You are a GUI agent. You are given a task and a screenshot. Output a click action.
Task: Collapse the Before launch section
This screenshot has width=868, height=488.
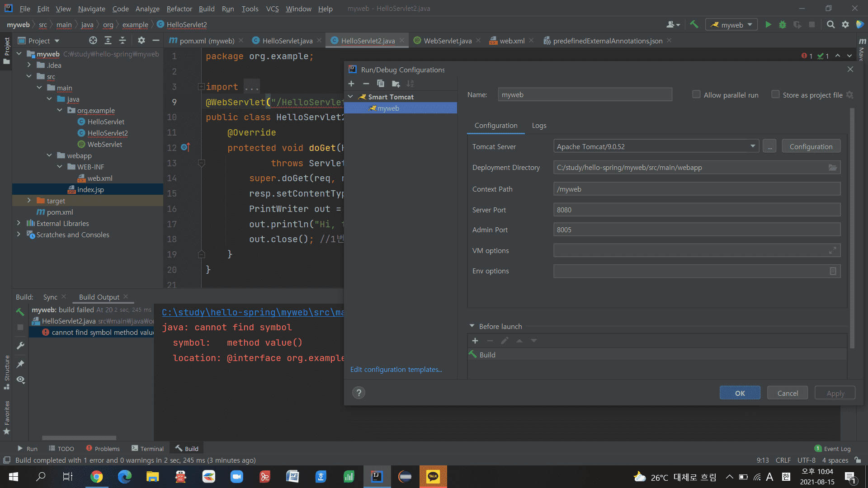click(x=472, y=326)
